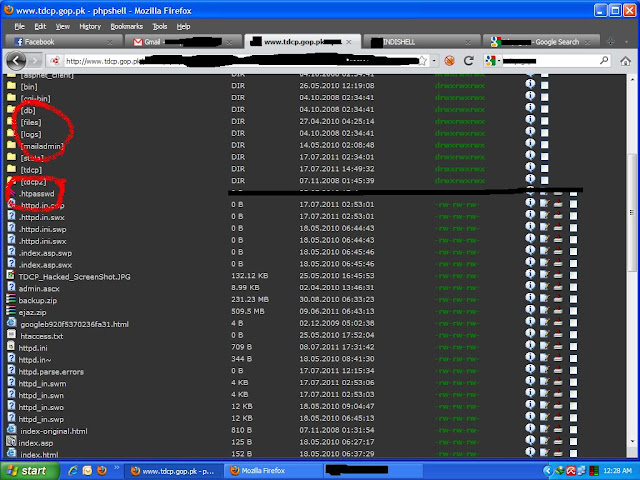640x480 pixels.
Task: Edit htaccess.txt with the edit icon
Action: [544, 334]
